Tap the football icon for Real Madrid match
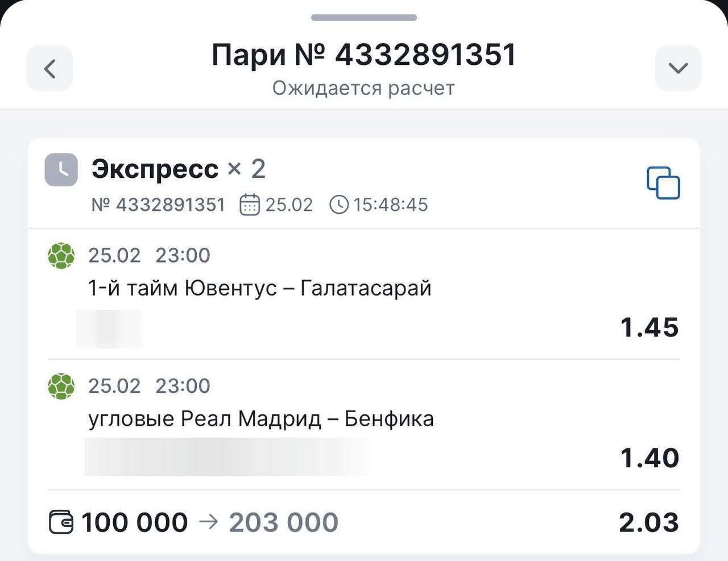The width and height of the screenshot is (728, 561). [x=61, y=387]
